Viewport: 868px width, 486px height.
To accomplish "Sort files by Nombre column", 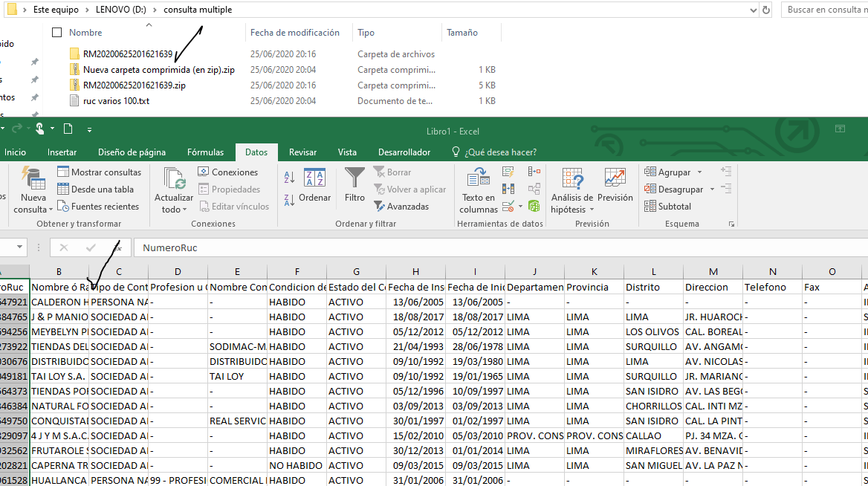I will point(85,33).
